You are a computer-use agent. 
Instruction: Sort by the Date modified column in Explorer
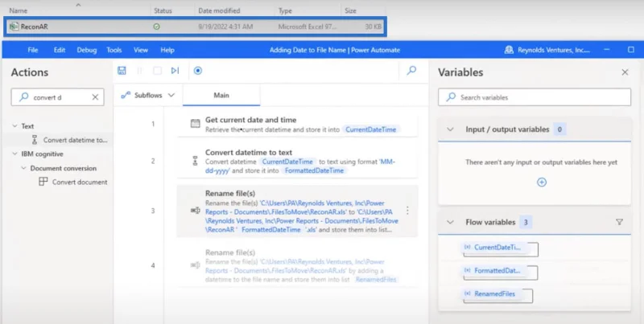click(x=219, y=10)
